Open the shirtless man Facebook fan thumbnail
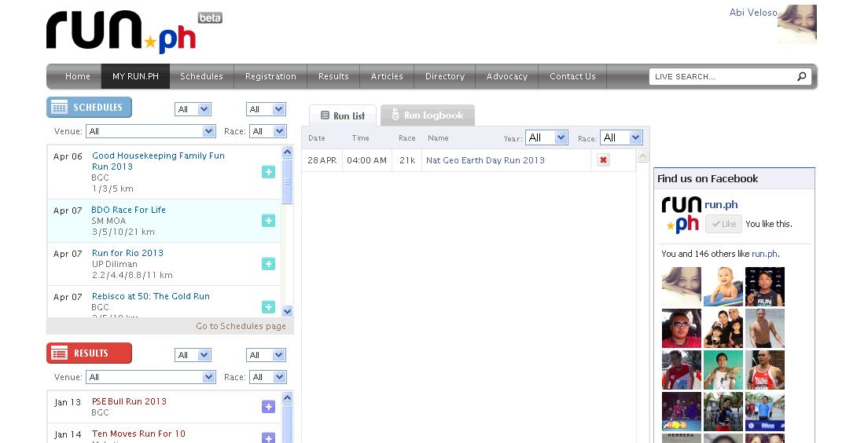 pyautogui.click(x=764, y=328)
